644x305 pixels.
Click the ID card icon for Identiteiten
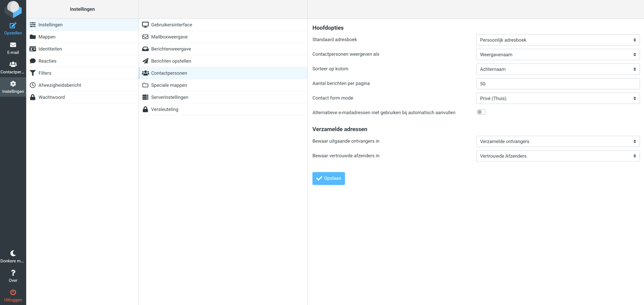pos(33,49)
